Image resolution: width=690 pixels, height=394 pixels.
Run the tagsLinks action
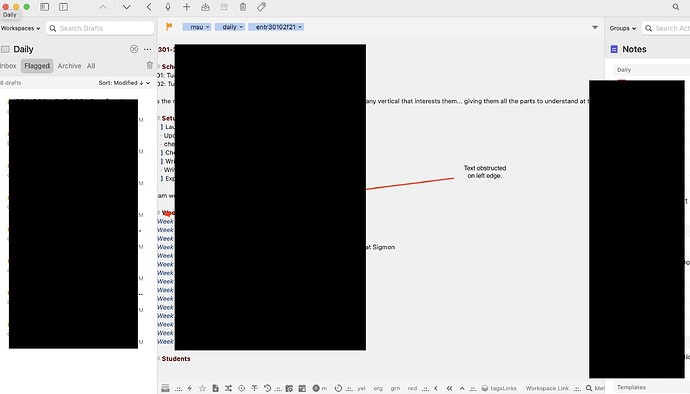point(499,388)
